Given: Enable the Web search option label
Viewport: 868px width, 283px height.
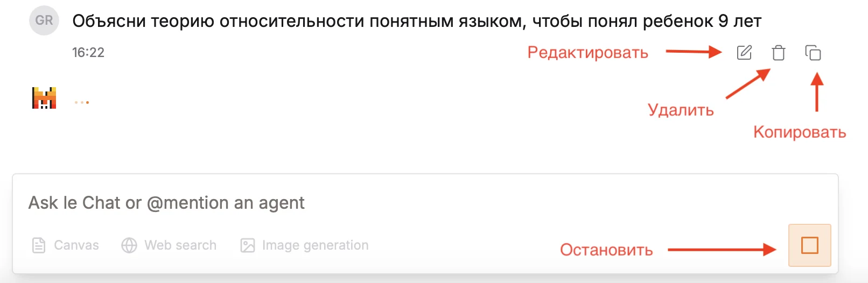Looking at the screenshot, I should [180, 245].
